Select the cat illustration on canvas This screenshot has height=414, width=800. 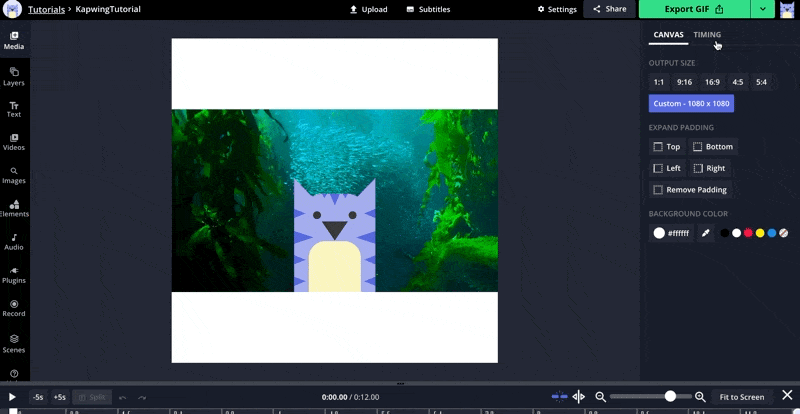click(x=335, y=236)
